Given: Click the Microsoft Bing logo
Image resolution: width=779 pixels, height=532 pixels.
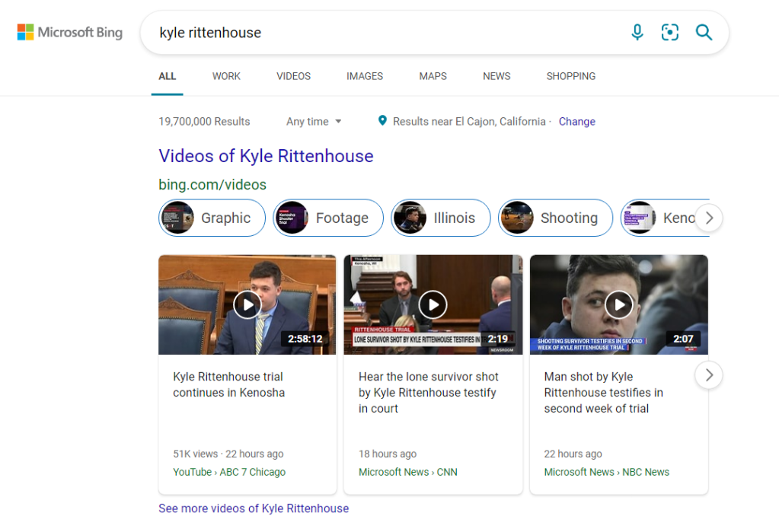Looking at the screenshot, I should (70, 32).
